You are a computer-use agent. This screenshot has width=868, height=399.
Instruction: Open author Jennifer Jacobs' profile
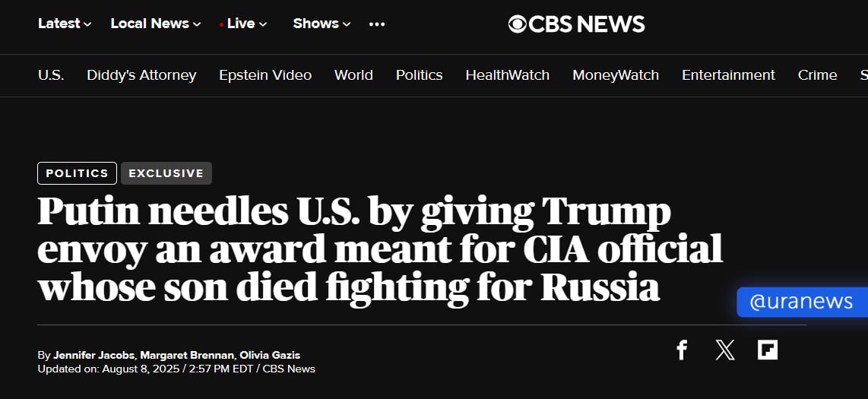[x=94, y=355]
